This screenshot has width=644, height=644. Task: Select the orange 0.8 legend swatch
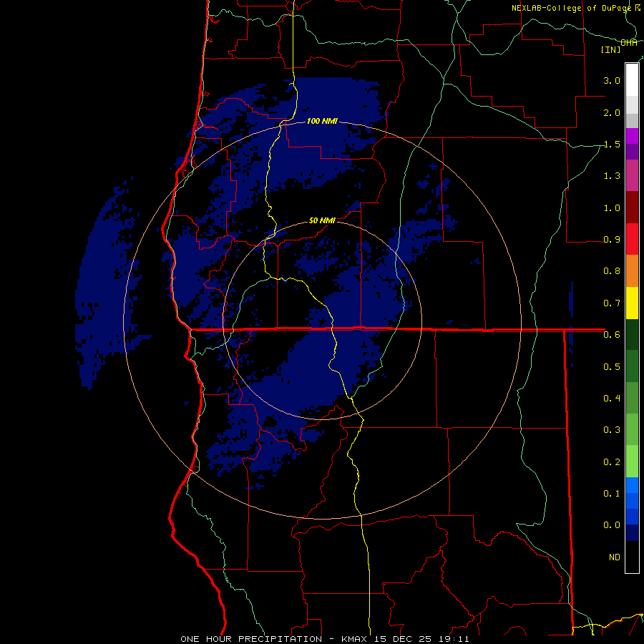coord(632,271)
